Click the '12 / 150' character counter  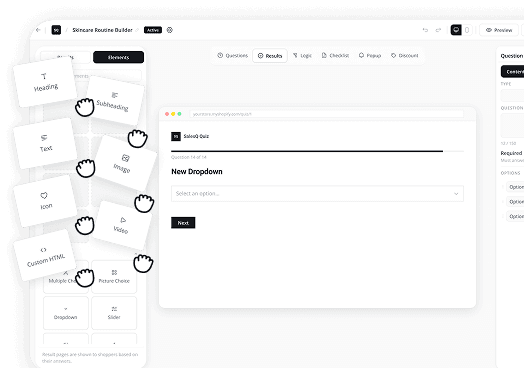[508, 143]
